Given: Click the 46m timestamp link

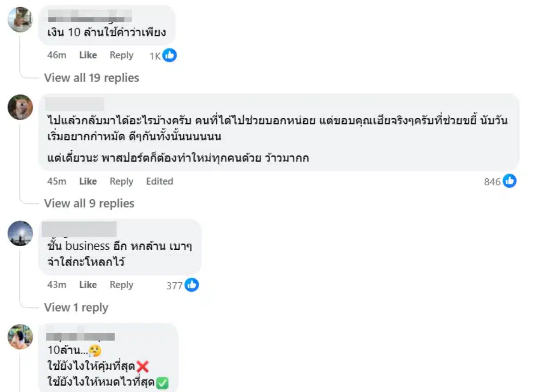Looking at the screenshot, I should tap(57, 55).
